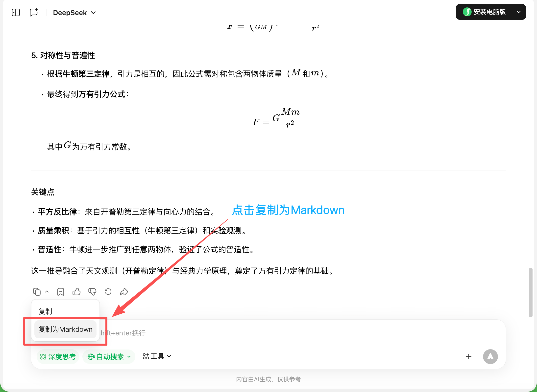Start a new chat conversation
Screen dimensions: 537x392
click(x=34, y=12)
